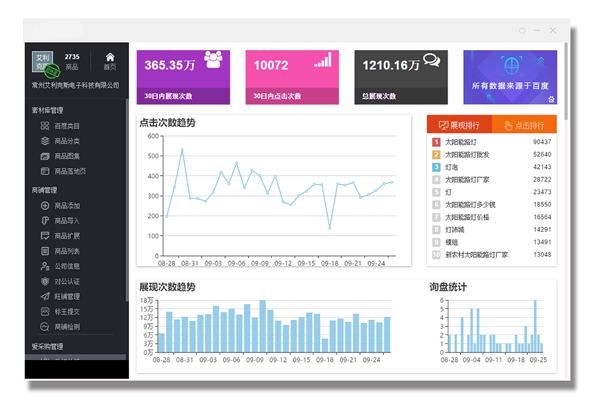This screenshot has height=404, width=603.
Task: Click the 首页 home icon
Action: tap(110, 61)
